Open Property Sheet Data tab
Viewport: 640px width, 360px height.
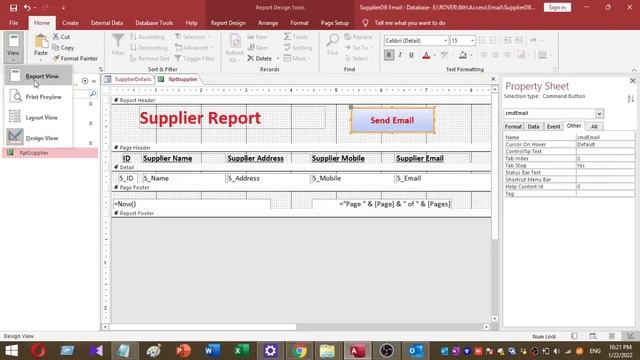coord(533,127)
